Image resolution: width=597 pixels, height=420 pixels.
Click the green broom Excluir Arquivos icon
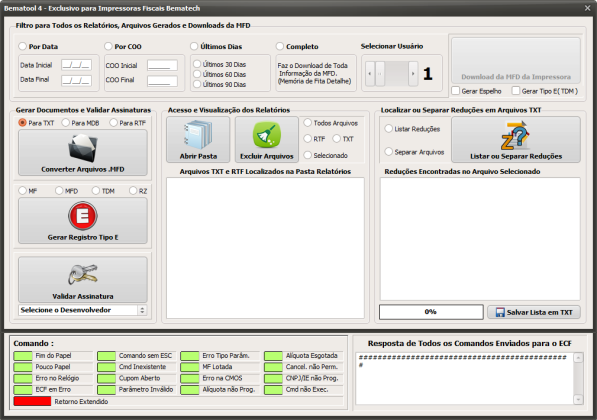[267, 135]
